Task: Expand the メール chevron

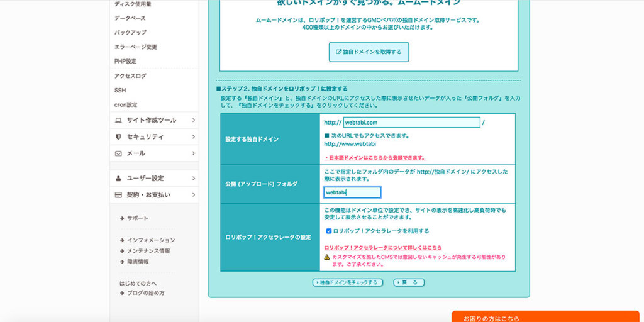Action: pos(193,153)
